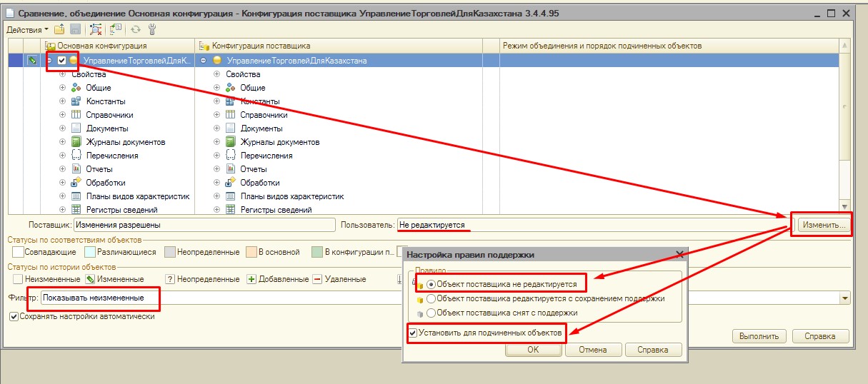868x384 pixels.
Task: Expand Общие in Основная конфигурация
Action: [x=62, y=88]
